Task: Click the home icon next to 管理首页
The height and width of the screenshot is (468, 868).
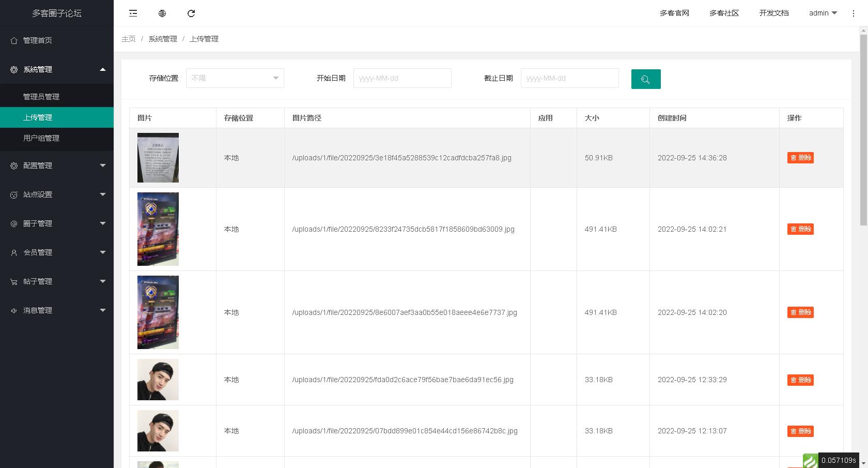Action: [13, 40]
